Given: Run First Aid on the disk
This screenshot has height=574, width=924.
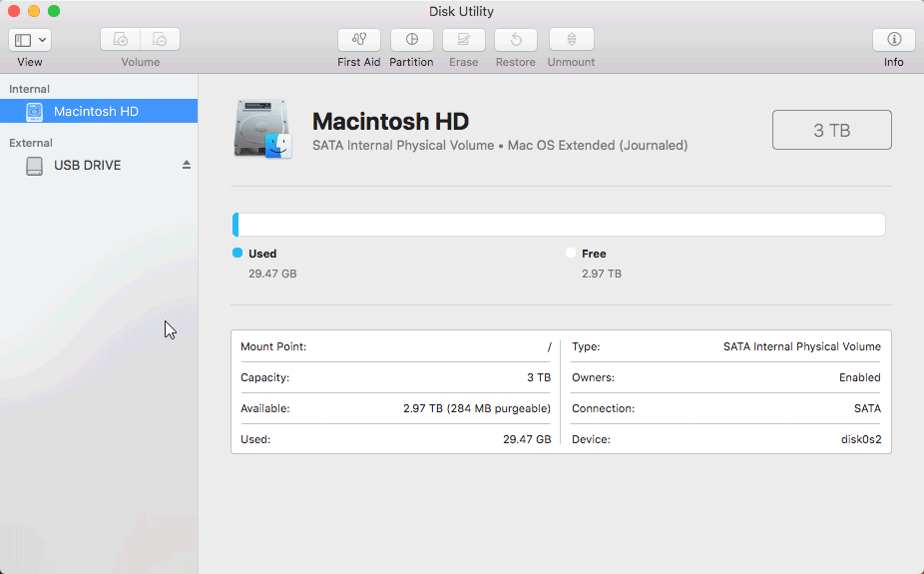Looking at the screenshot, I should (359, 40).
